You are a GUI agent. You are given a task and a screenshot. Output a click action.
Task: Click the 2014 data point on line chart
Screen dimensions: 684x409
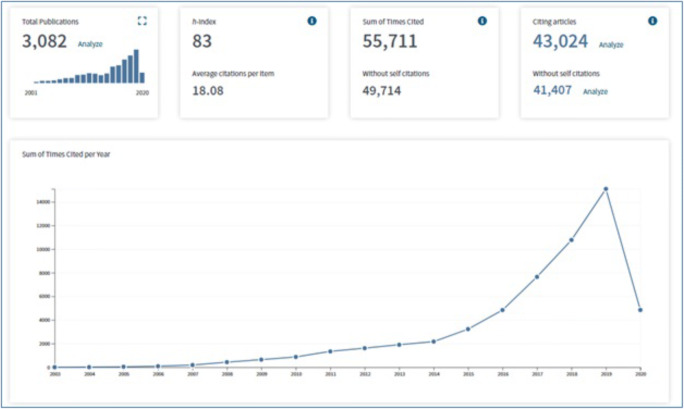433,341
